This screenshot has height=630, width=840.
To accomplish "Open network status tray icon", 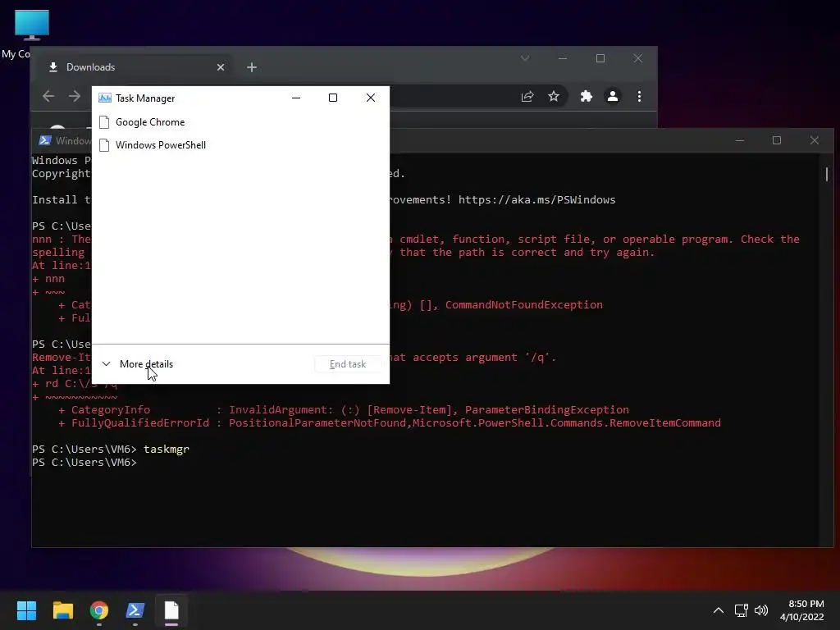I will [x=742, y=610].
